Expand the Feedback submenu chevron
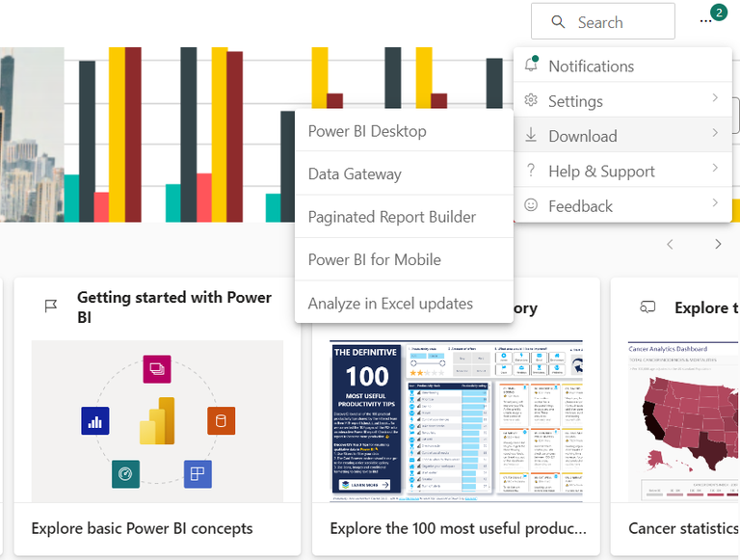Viewport: 740px width, 560px height. coord(715,203)
